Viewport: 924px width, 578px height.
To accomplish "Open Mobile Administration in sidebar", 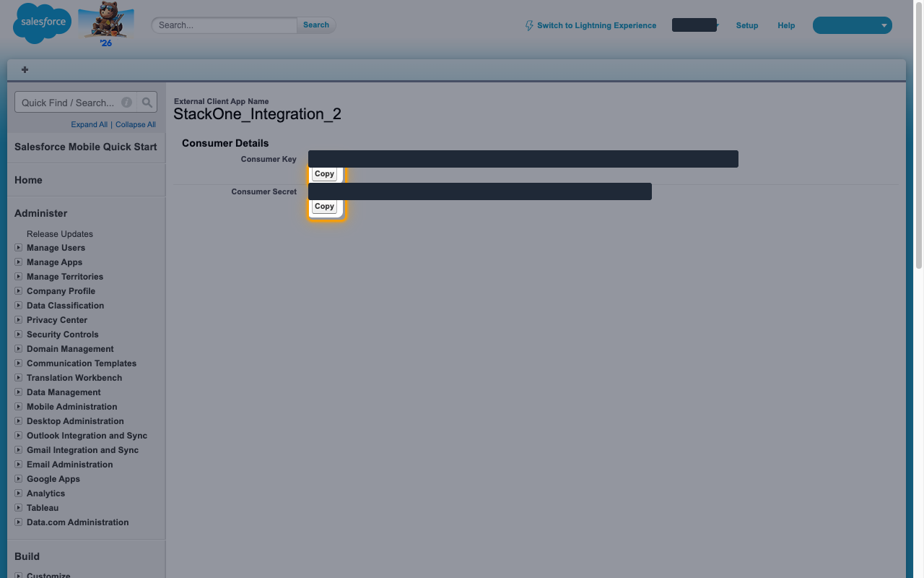I will (x=72, y=407).
